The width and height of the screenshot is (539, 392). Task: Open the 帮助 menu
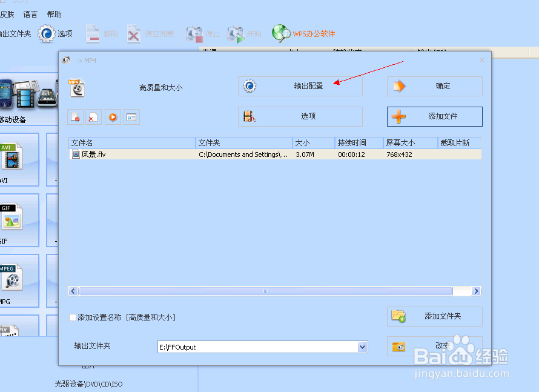[54, 14]
